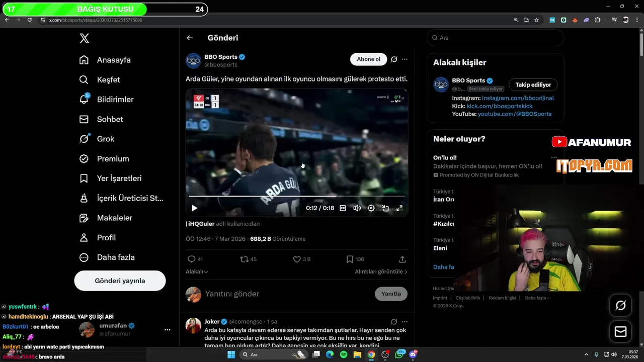Open MetaMask fox extension
Screen dimensions: 644x362
point(575,20)
